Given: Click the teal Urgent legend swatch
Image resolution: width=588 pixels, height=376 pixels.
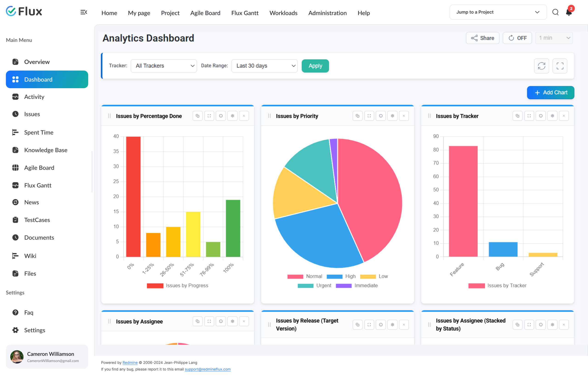Looking at the screenshot, I should coord(305,286).
